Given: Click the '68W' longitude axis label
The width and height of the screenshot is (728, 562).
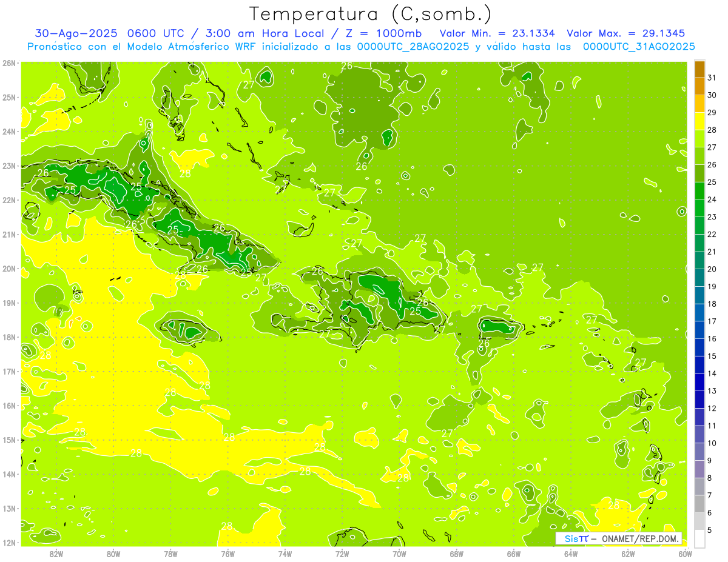Looking at the screenshot, I should 457,554.
